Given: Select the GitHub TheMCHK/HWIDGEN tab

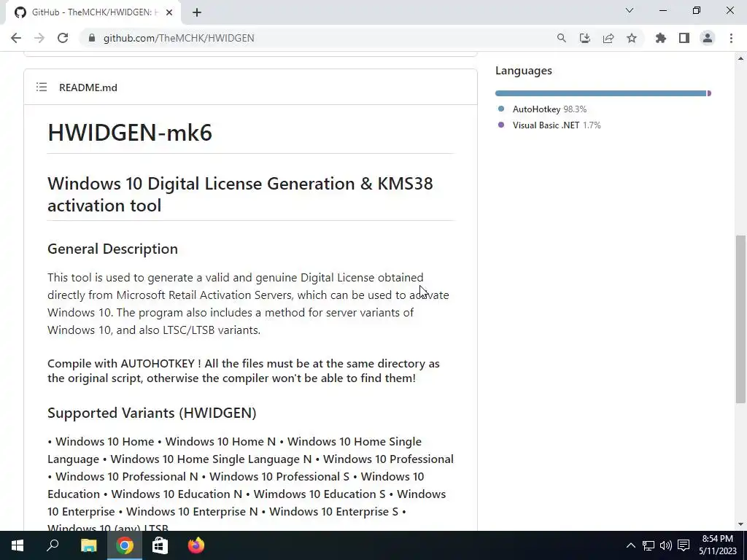Looking at the screenshot, I should pos(93,12).
